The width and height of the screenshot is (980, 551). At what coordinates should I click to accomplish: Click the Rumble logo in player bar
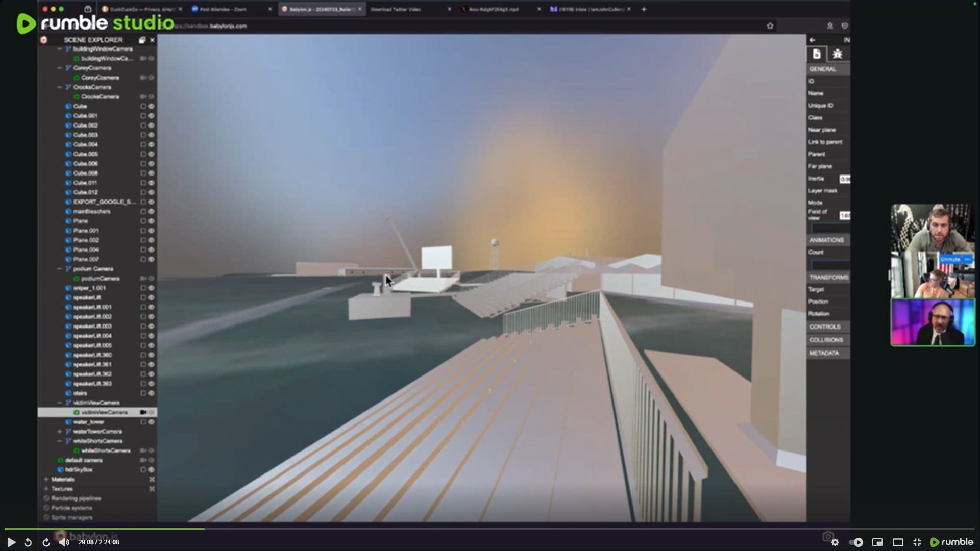952,542
